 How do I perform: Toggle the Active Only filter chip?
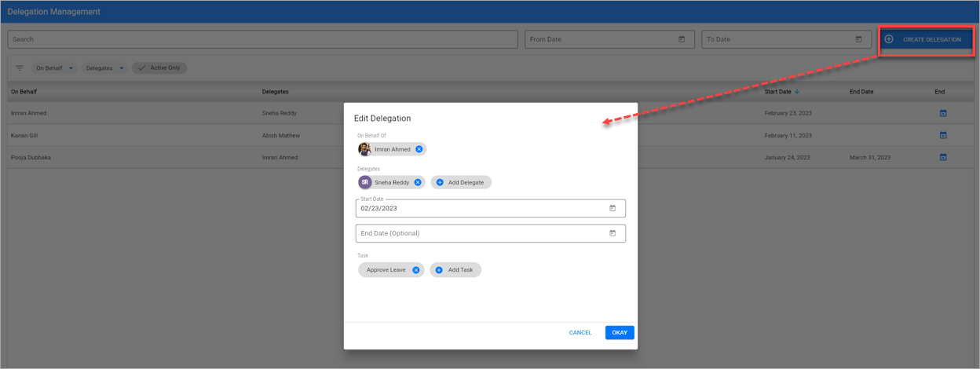coord(159,68)
